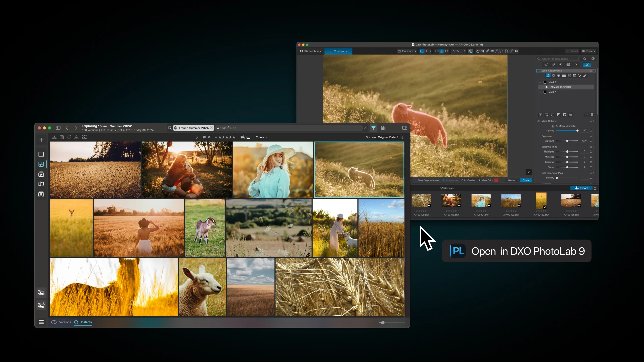Open the 70 % zoom level dropdown
644x362 pixels.
(459, 51)
